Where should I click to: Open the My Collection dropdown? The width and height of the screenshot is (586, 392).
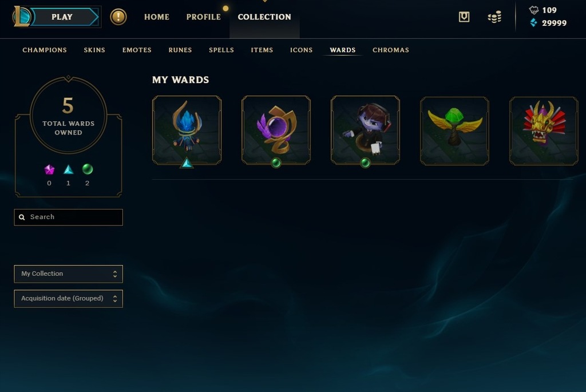pos(69,274)
